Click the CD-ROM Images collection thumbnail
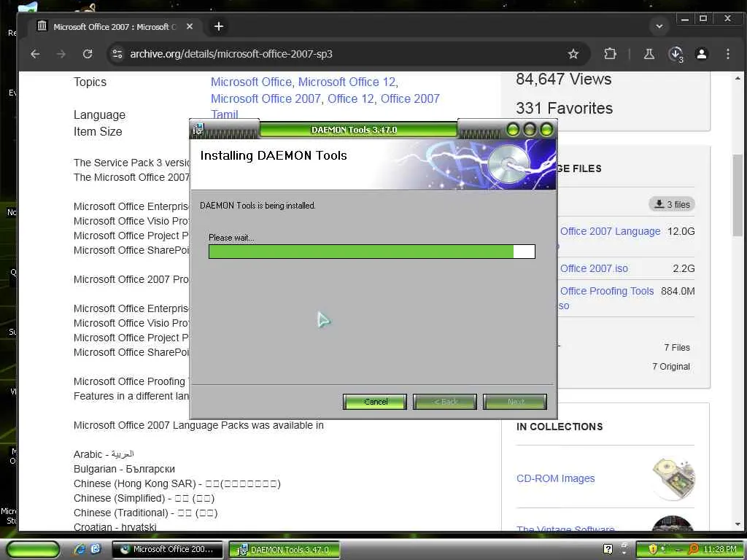The width and height of the screenshot is (747, 560). [673, 478]
